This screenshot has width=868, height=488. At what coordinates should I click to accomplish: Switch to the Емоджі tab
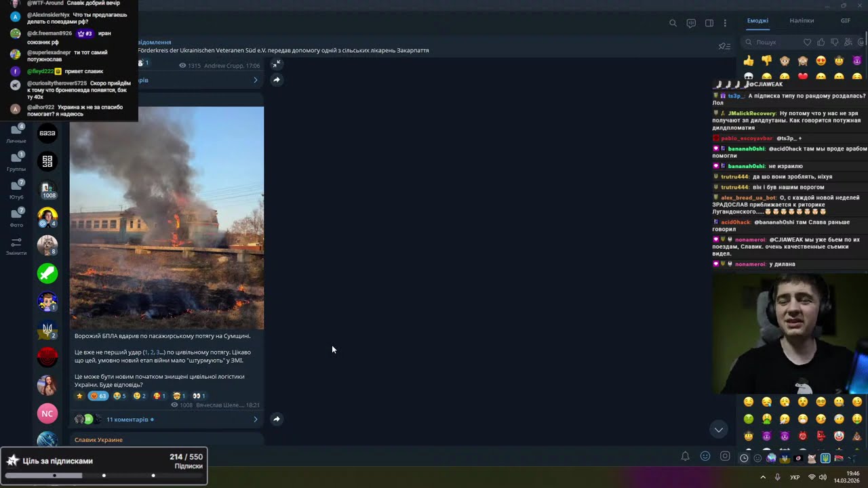click(x=757, y=20)
